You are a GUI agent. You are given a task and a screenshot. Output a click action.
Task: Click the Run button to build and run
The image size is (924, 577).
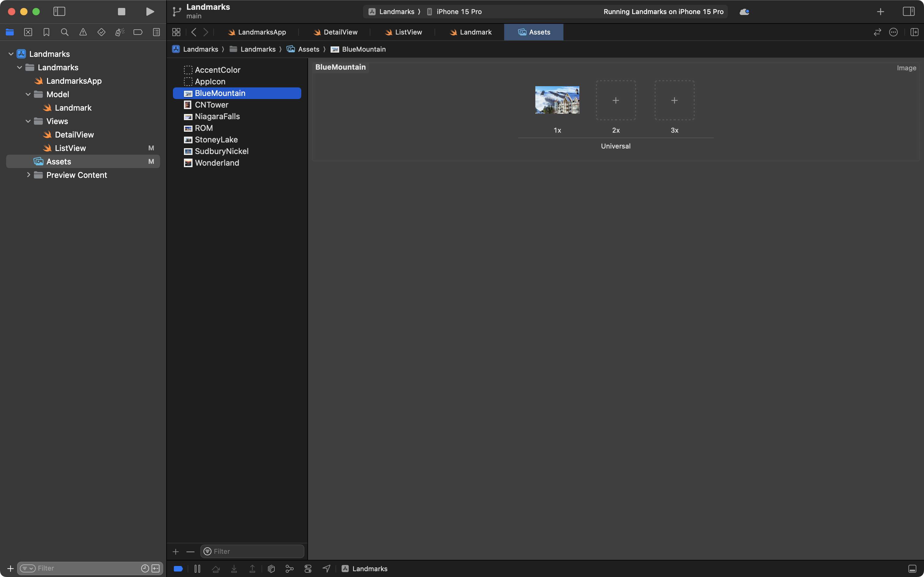[150, 11]
